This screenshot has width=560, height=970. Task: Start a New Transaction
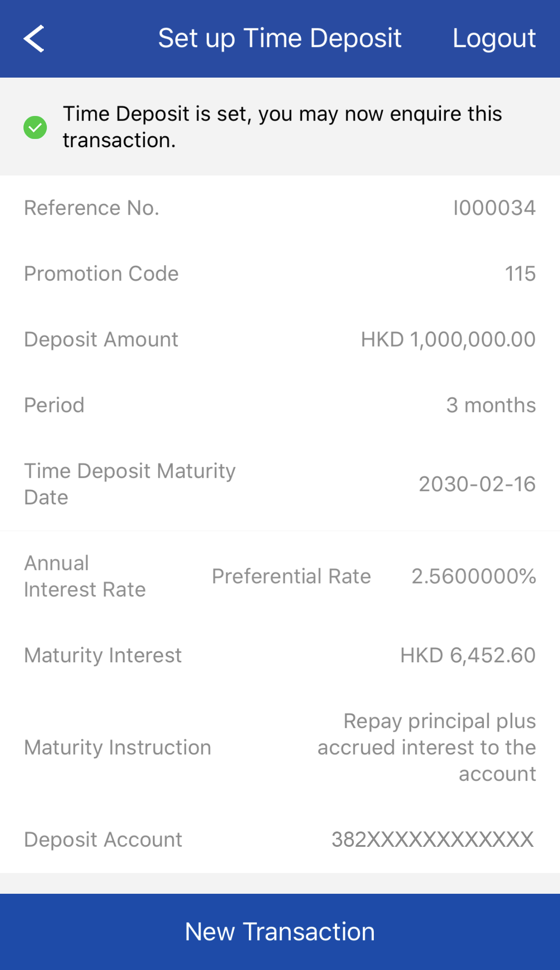280,932
